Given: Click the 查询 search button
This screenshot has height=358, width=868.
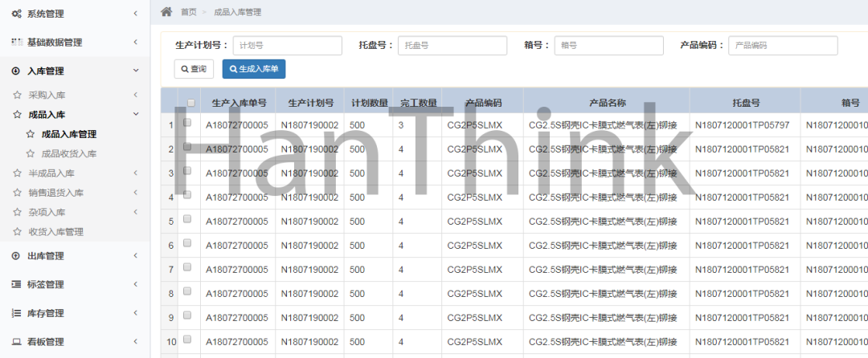Looking at the screenshot, I should pyautogui.click(x=194, y=70).
